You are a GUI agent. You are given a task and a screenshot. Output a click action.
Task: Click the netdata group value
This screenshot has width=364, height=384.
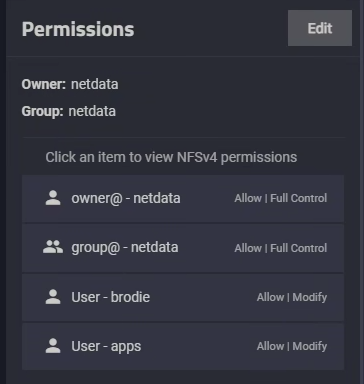tap(92, 111)
